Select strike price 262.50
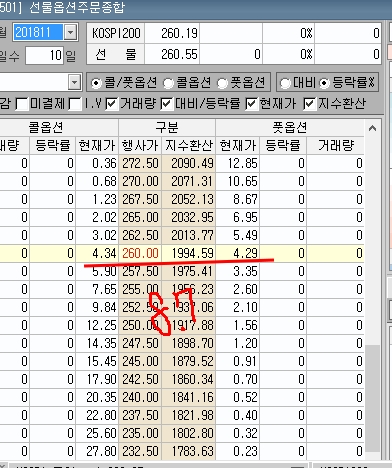This screenshot has height=468, width=392. coord(140,235)
